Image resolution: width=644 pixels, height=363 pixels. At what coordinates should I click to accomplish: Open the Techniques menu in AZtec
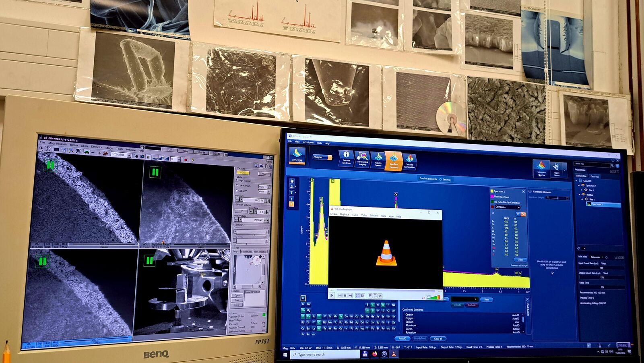point(308,142)
